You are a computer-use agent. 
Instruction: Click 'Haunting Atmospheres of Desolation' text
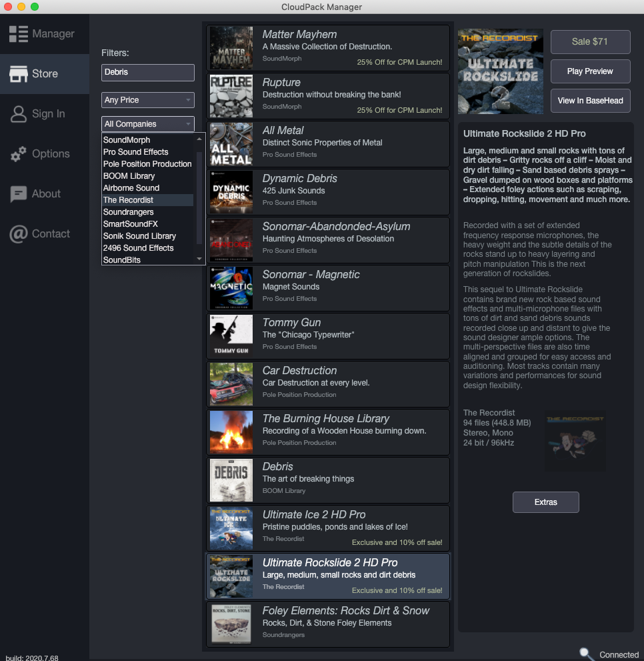pyautogui.click(x=328, y=239)
